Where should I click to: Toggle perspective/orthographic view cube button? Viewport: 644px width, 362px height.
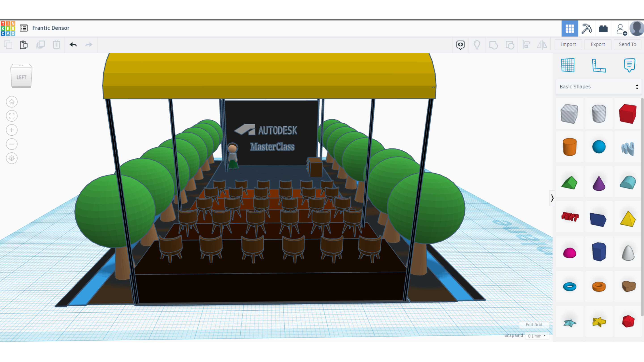pyautogui.click(x=12, y=158)
